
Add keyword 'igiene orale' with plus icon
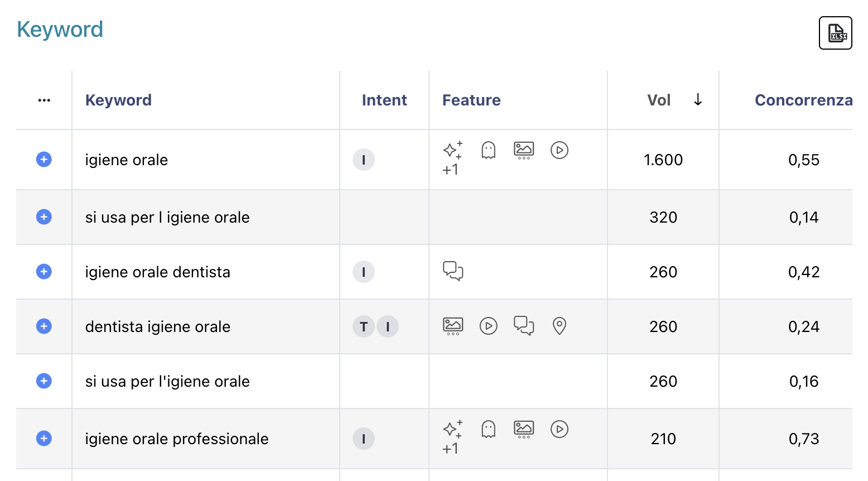coord(44,160)
